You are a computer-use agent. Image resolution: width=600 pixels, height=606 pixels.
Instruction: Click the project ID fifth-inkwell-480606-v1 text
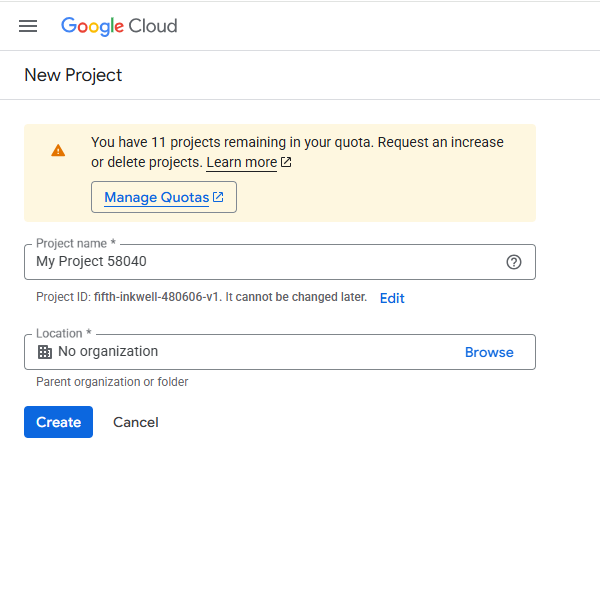coord(157,298)
